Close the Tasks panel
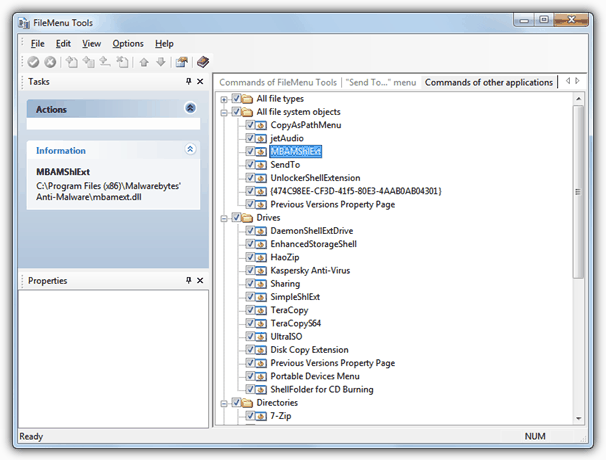 click(200, 82)
